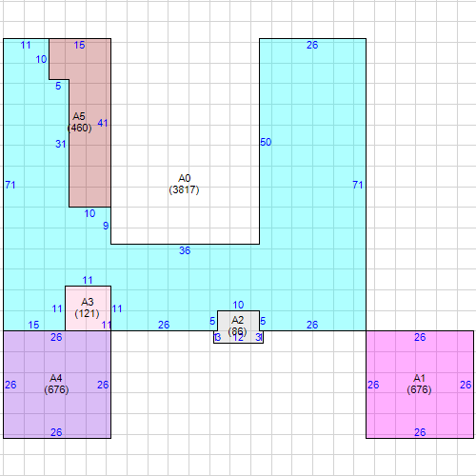The image size is (476, 476).
Task: Select the A0 (3817) area label
Action: tap(184, 184)
